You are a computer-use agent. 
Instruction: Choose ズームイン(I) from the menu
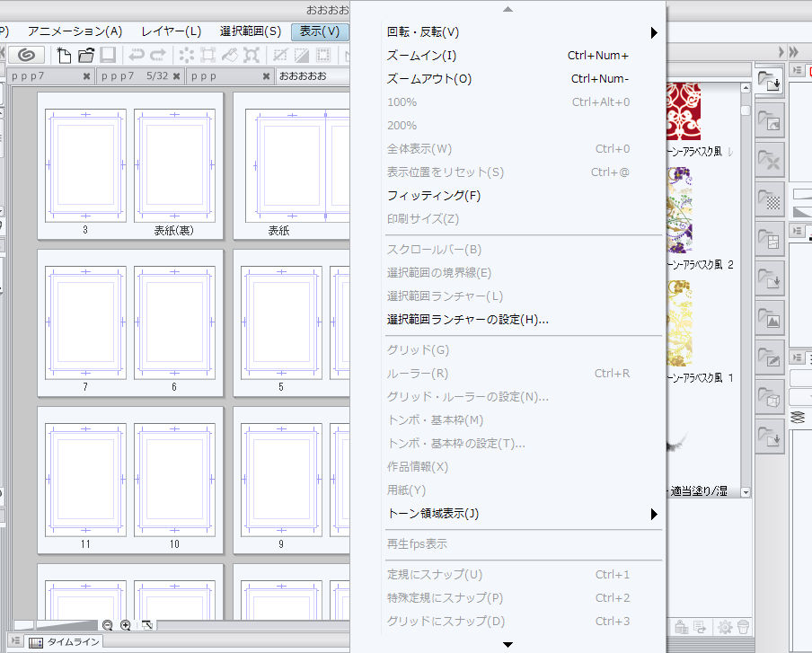(421, 56)
